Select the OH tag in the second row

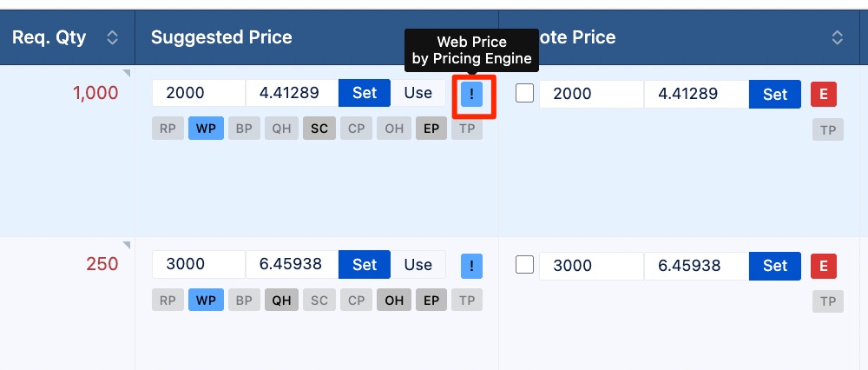[x=394, y=301]
